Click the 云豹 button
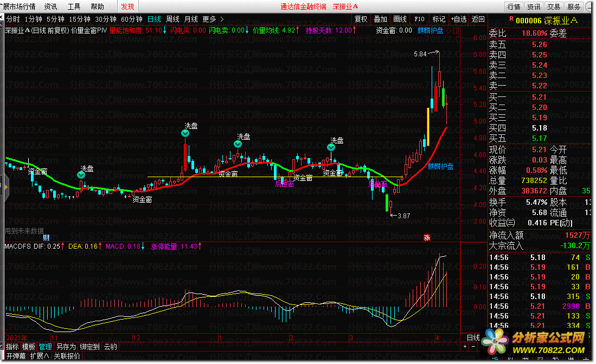Image resolution: width=596 pixels, height=364 pixels. [111, 347]
